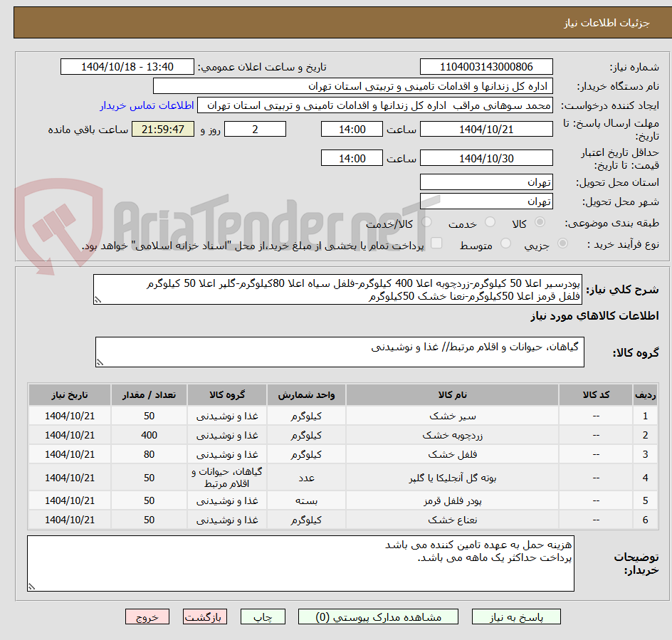Screen dimensions: 672x640
Task: Click the buyer organization name field
Action: tap(352, 86)
